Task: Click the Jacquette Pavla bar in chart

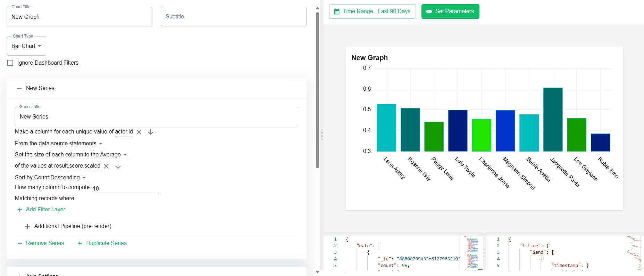Action: point(553,120)
